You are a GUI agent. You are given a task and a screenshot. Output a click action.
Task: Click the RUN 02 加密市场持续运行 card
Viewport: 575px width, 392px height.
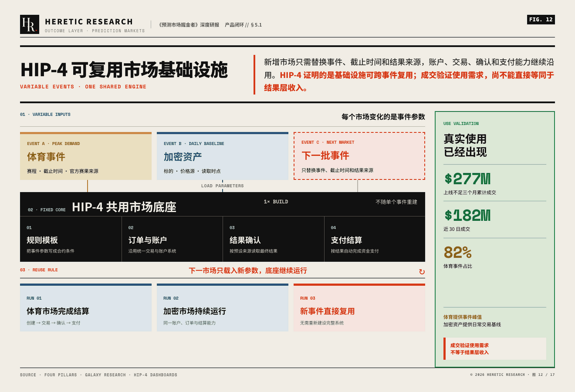tap(223, 308)
